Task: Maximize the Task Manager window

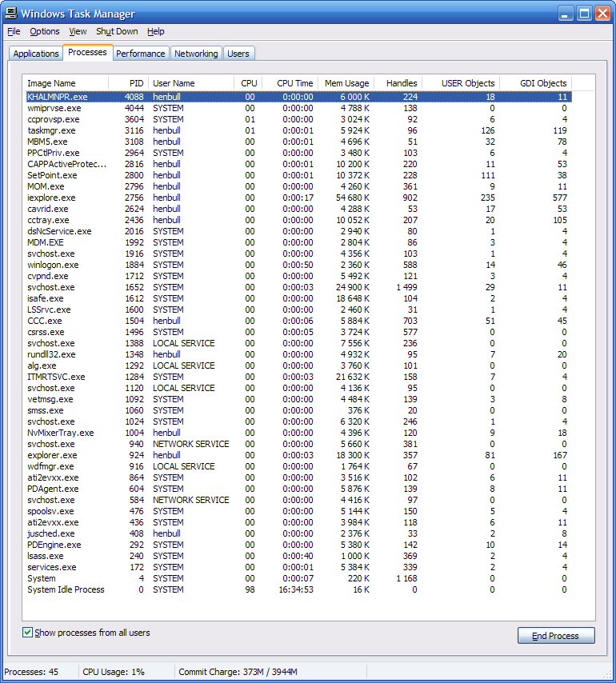Action: 584,13
